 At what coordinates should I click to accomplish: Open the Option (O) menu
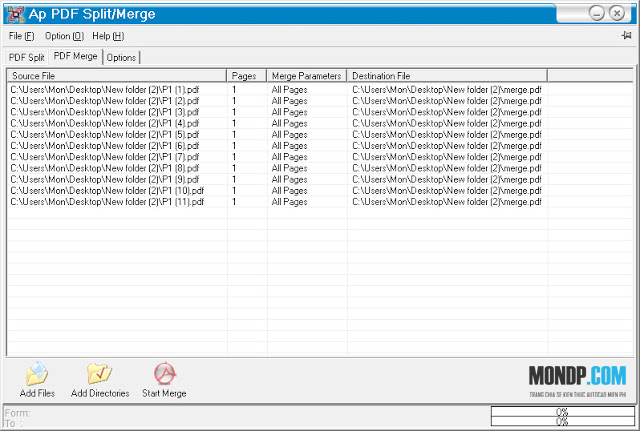click(x=64, y=36)
